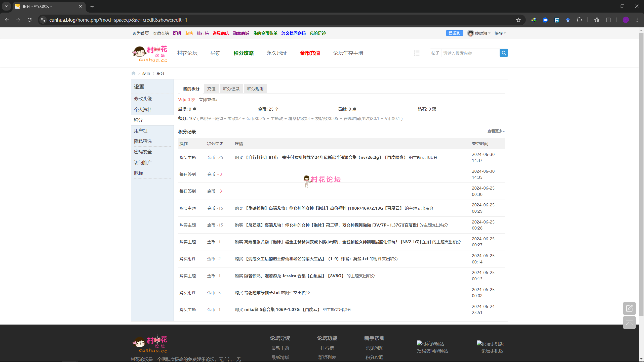Open the 论坛生存手册 navigation link

[x=348, y=53]
